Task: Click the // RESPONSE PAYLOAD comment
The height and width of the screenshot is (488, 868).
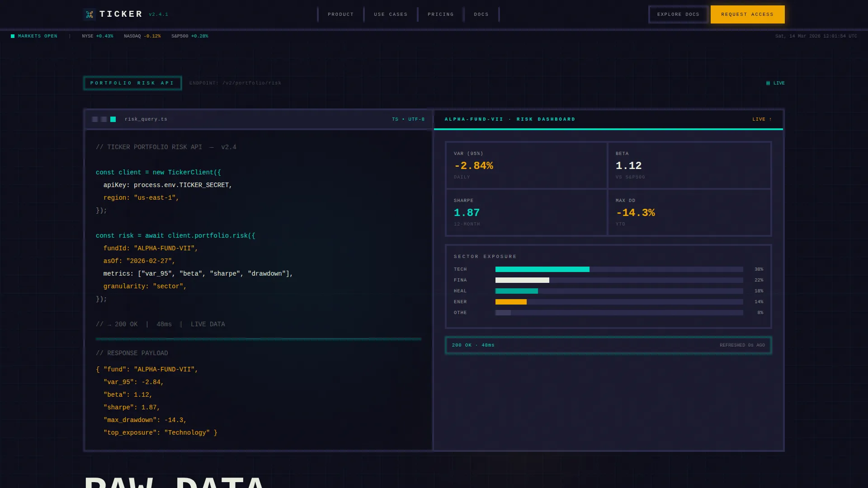Action: click(132, 353)
